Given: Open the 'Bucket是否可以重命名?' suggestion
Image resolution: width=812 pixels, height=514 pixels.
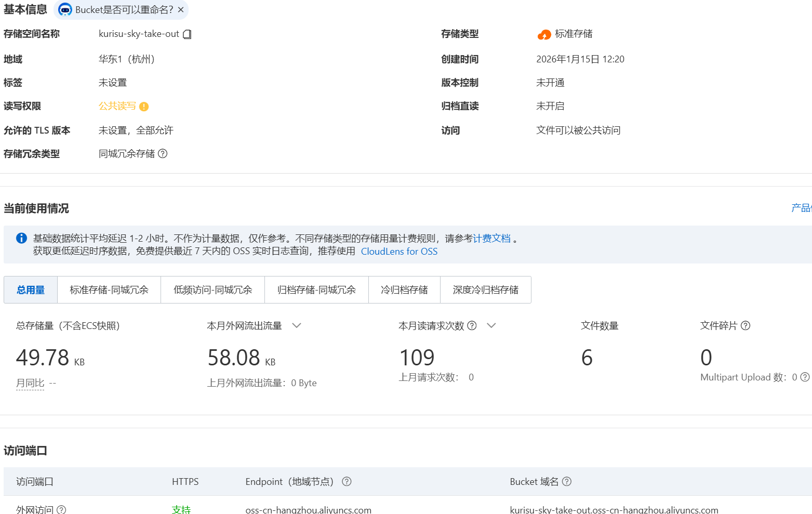Looking at the screenshot, I should [124, 10].
